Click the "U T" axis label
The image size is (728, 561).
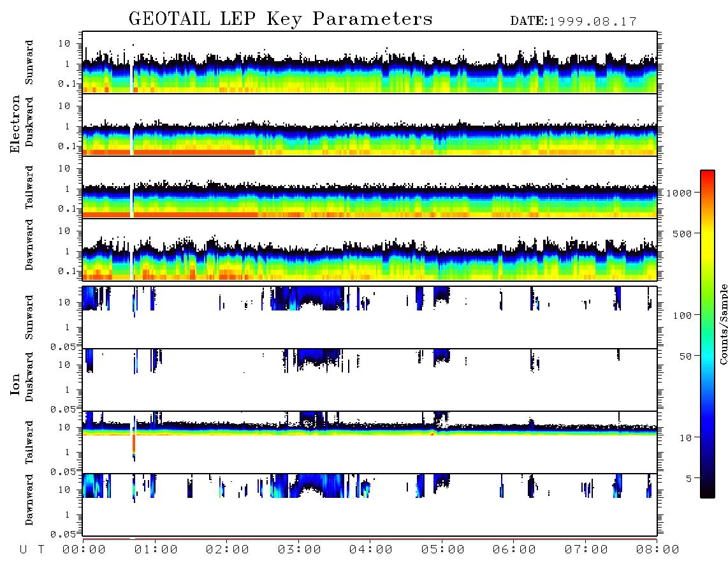[32, 550]
